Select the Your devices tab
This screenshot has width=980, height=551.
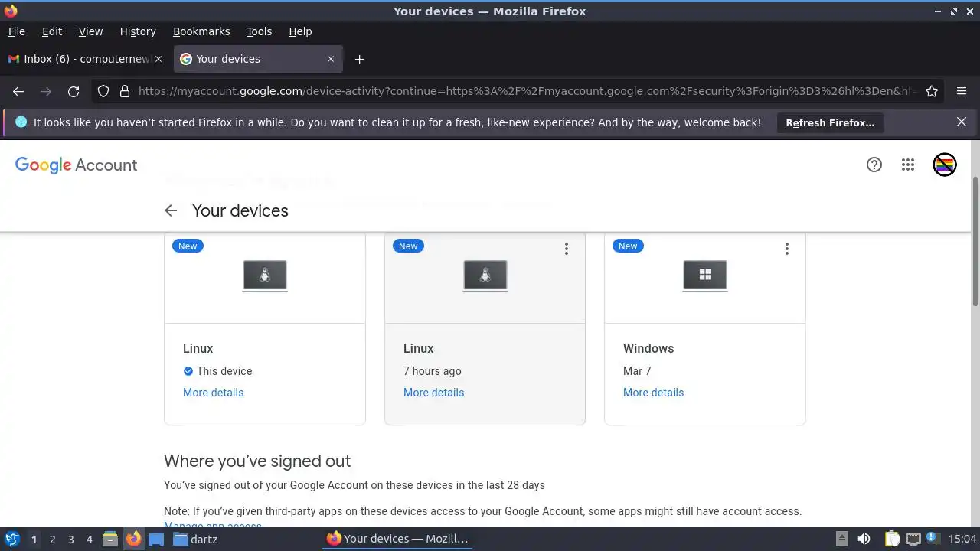coord(258,59)
